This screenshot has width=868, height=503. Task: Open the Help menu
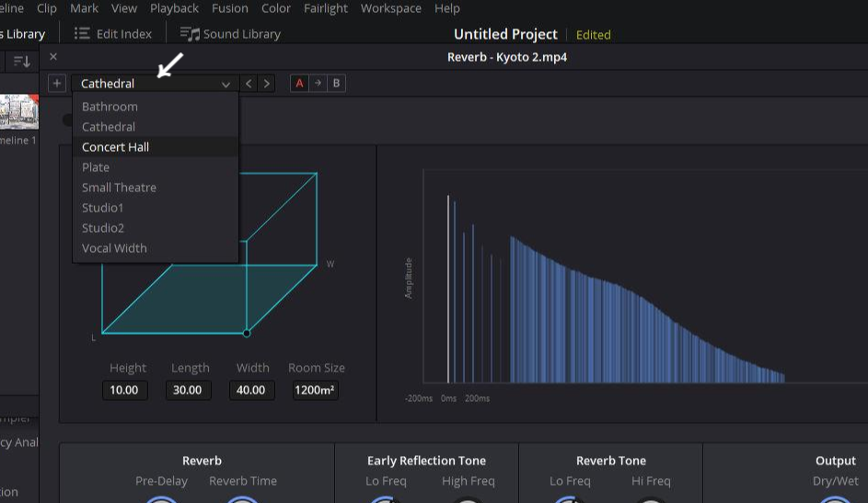[446, 8]
